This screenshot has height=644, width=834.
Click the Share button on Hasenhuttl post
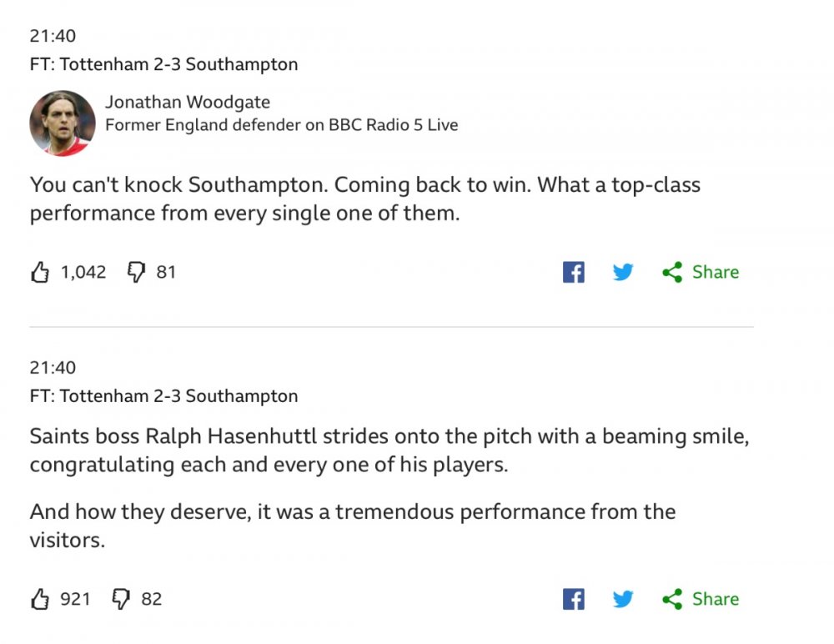click(701, 599)
